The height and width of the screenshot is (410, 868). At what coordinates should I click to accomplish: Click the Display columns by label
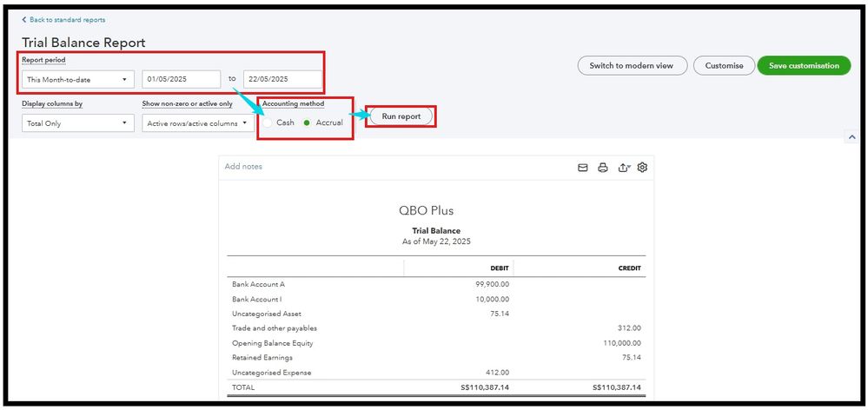pos(53,103)
